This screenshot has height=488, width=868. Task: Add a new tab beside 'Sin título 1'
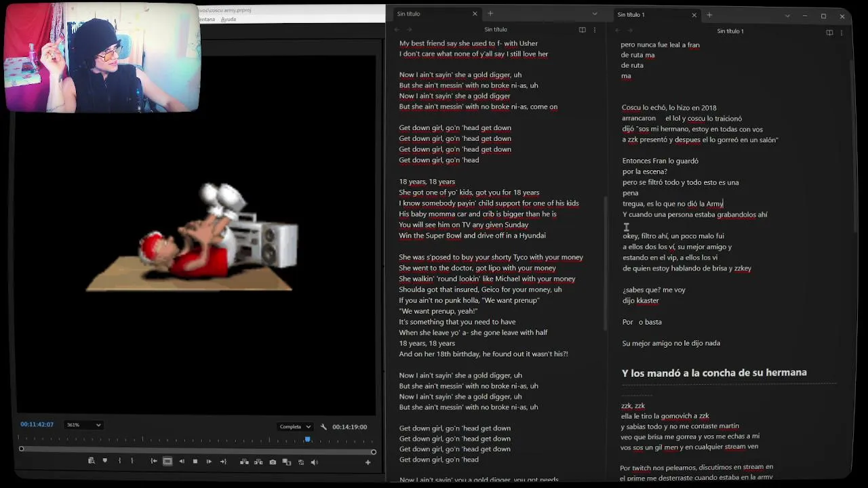coord(709,15)
